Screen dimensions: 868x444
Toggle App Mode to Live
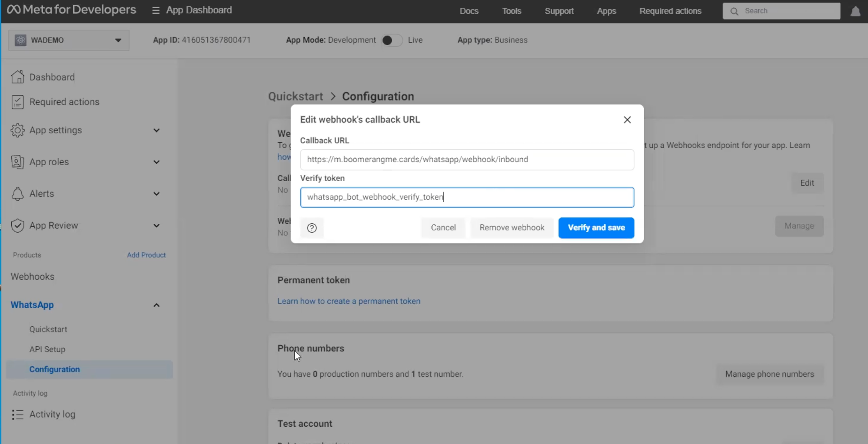click(391, 40)
